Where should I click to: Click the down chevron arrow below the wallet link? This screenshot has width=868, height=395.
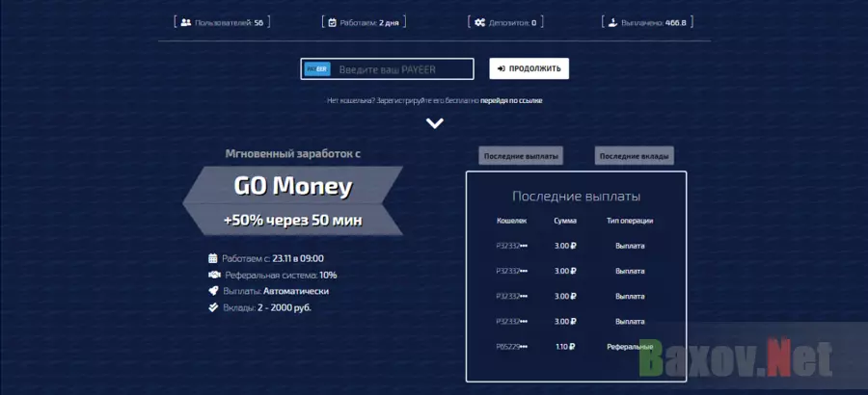point(435,122)
